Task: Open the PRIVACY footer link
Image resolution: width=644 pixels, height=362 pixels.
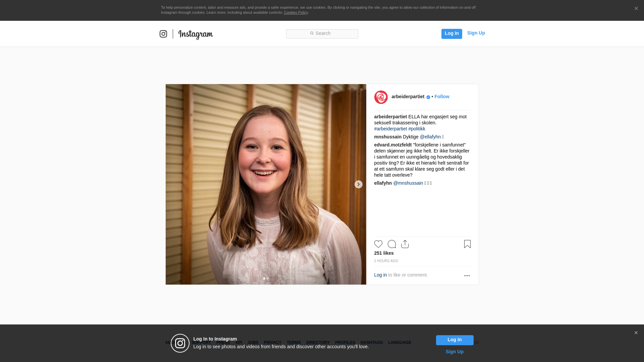Action: coord(272,343)
